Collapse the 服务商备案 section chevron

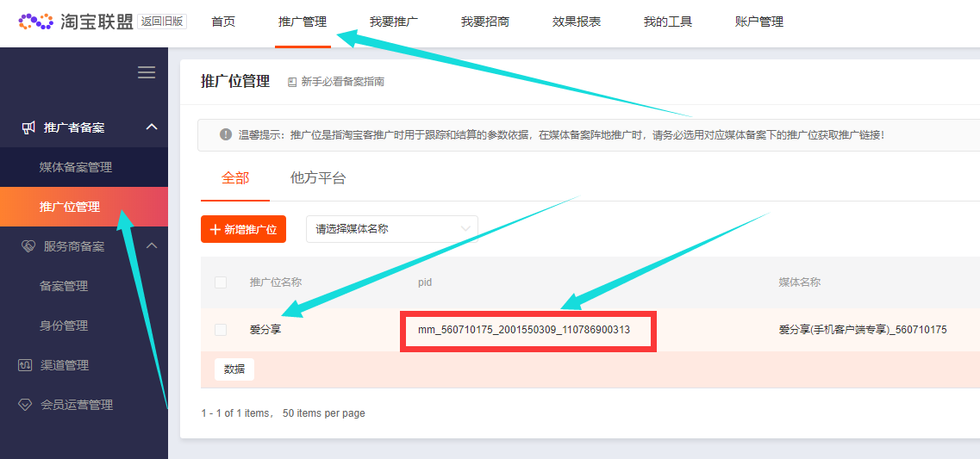(152, 246)
